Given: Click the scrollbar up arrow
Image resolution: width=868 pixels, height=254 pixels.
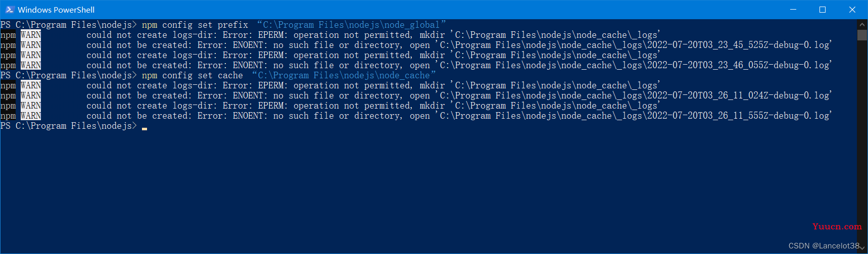Looking at the screenshot, I should (862, 24).
